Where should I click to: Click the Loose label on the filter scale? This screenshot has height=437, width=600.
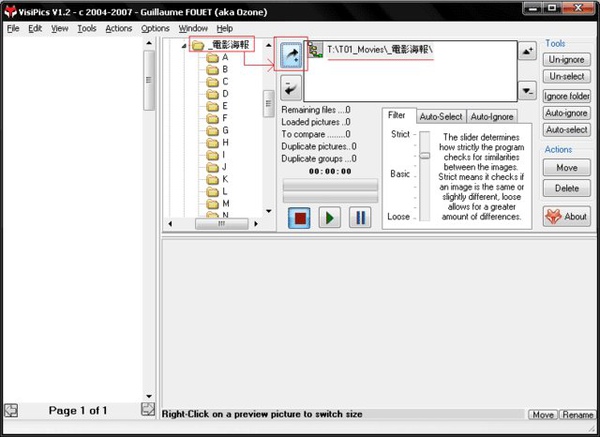[x=399, y=217]
